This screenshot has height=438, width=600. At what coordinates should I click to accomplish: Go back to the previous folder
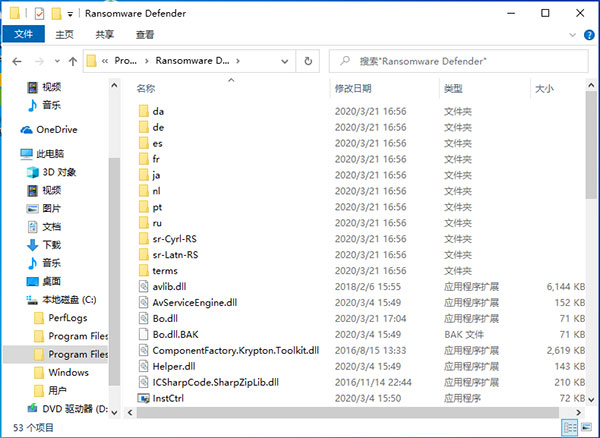(x=17, y=61)
